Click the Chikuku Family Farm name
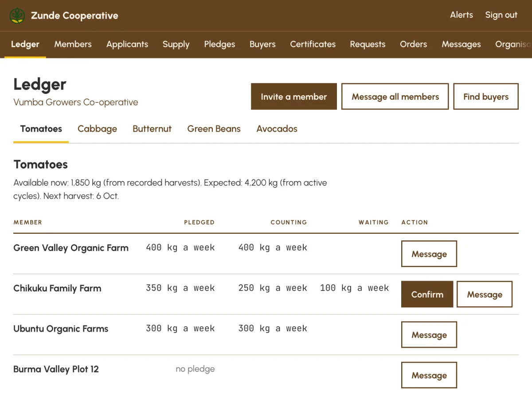Image resolution: width=532 pixels, height=395 pixels. (x=57, y=288)
